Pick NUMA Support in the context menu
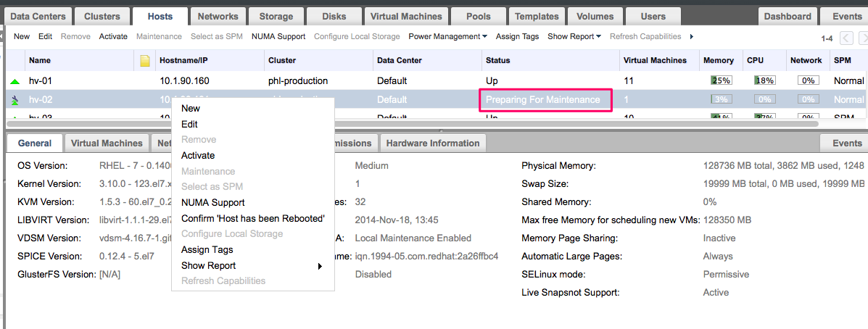The height and width of the screenshot is (329, 868). [212, 203]
